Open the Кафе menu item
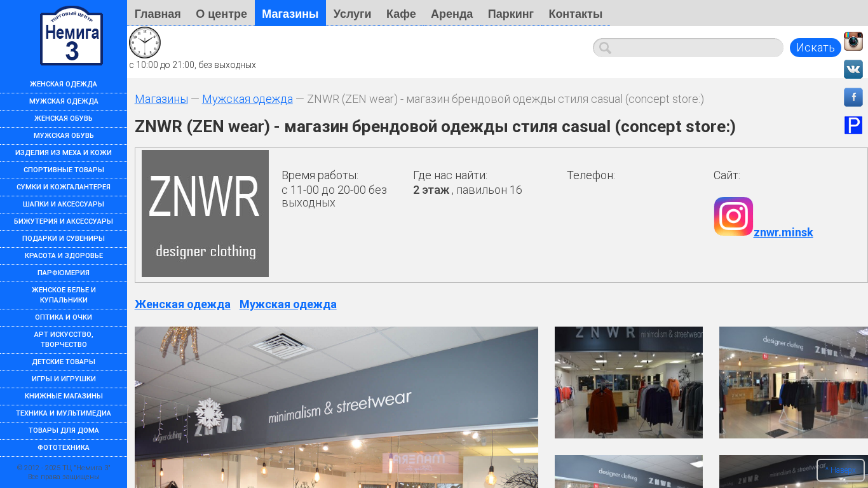868x488 pixels. 401,13
